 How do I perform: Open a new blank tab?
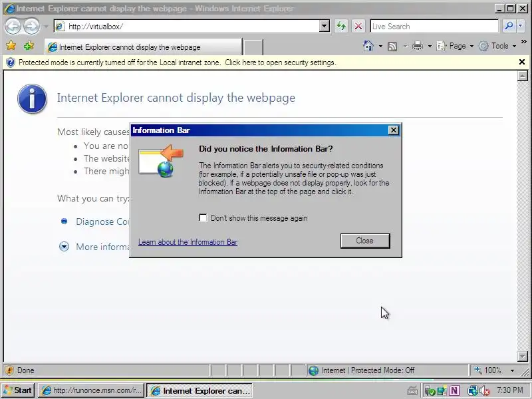253,47
